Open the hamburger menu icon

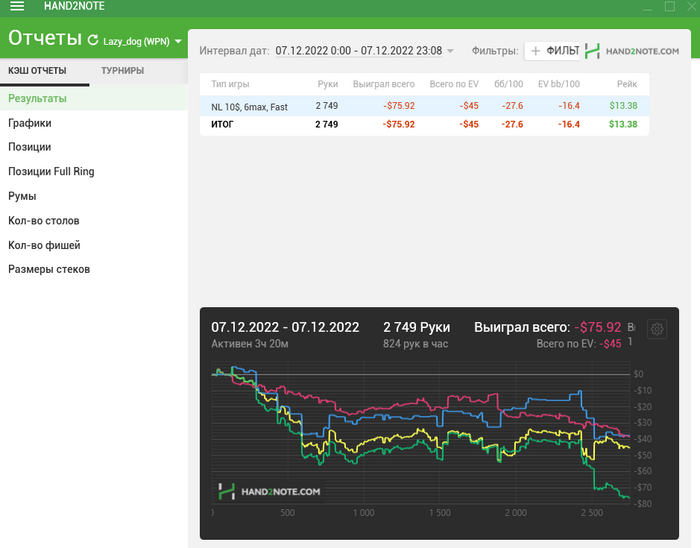click(x=17, y=6)
